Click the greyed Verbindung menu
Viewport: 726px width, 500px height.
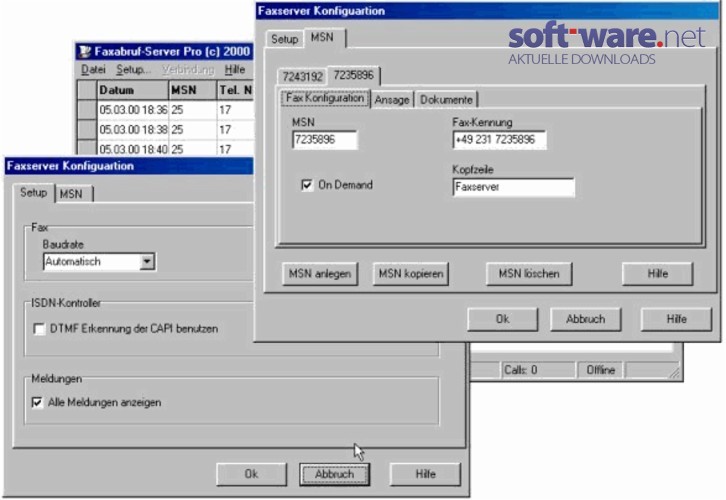coord(188,70)
